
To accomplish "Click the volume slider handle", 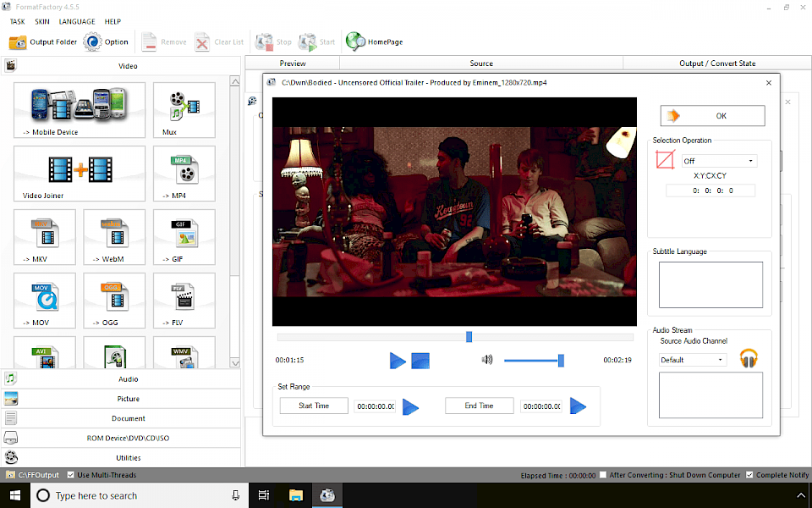I will pos(561,361).
